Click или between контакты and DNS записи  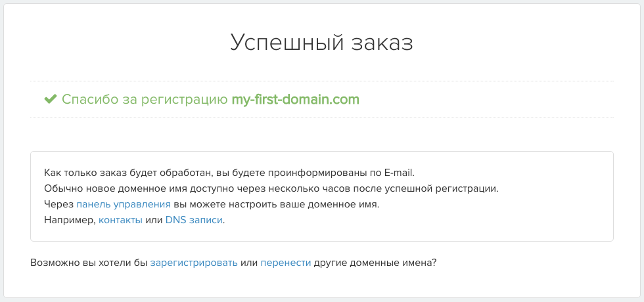(154, 220)
